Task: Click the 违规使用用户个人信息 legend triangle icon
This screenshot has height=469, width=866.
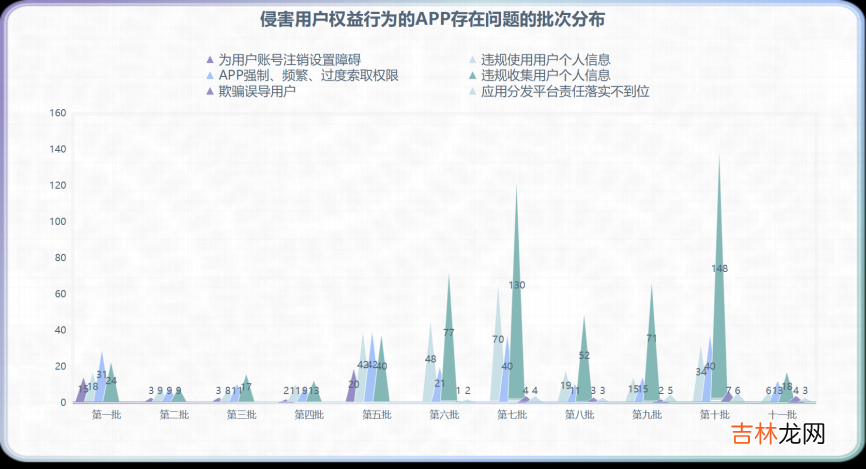Action: [472, 60]
